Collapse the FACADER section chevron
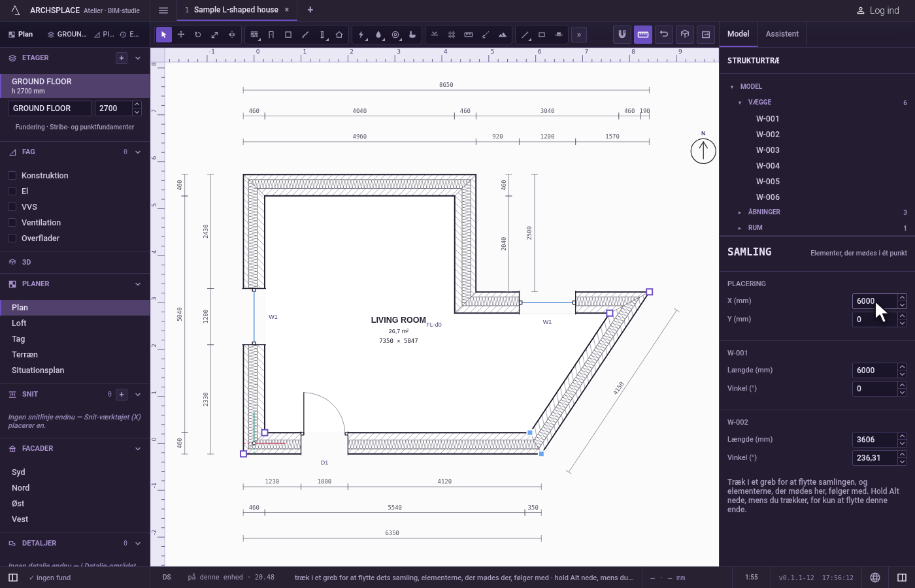Image resolution: width=915 pixels, height=588 pixels. (138, 449)
